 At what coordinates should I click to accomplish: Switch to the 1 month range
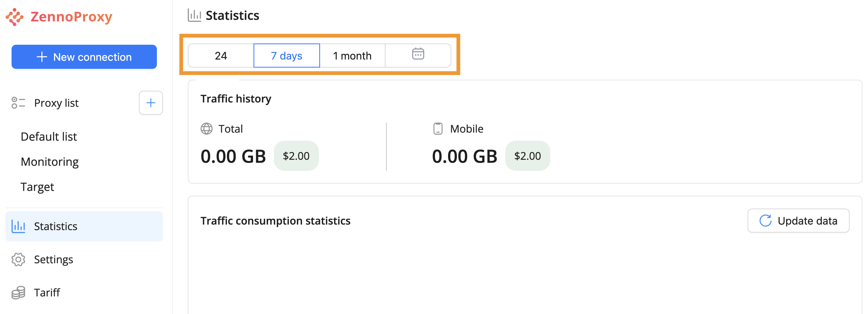pyautogui.click(x=352, y=56)
